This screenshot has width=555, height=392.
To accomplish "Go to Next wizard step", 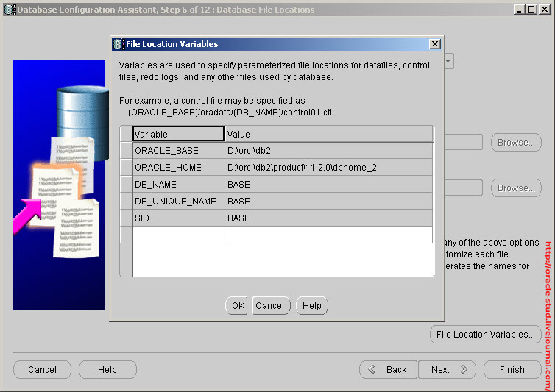I will 447,370.
